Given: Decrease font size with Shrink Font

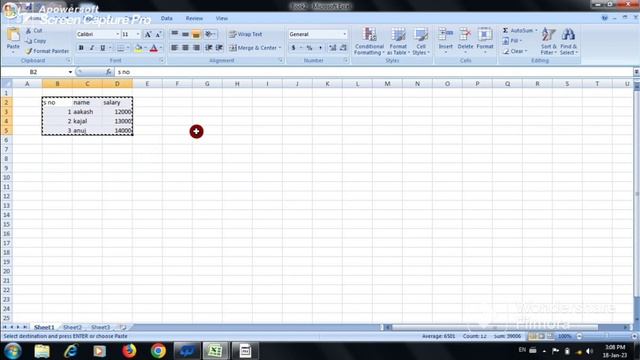Looking at the screenshot, I should click(158, 34).
